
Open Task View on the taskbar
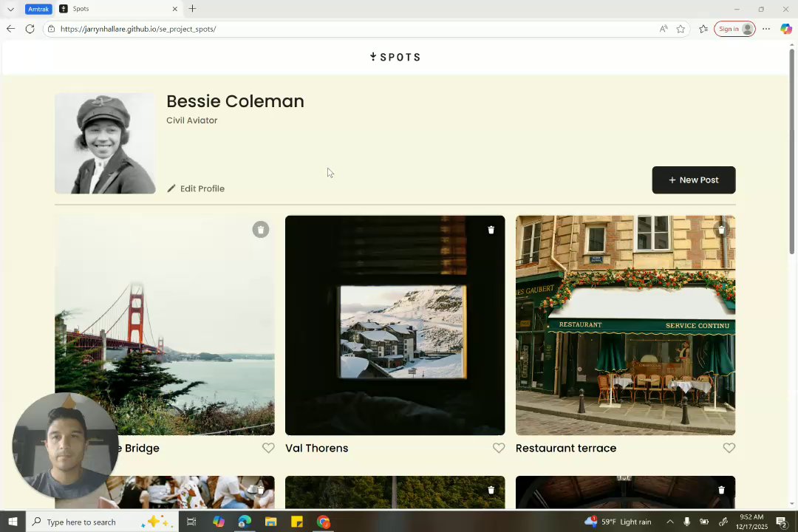191,522
